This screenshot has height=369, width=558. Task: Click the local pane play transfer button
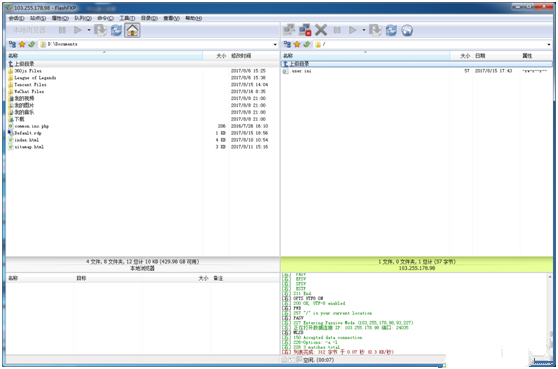point(78,30)
